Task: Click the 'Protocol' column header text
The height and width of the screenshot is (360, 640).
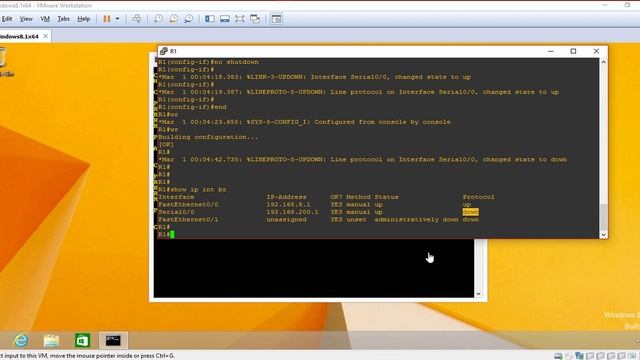Action: pos(478,197)
